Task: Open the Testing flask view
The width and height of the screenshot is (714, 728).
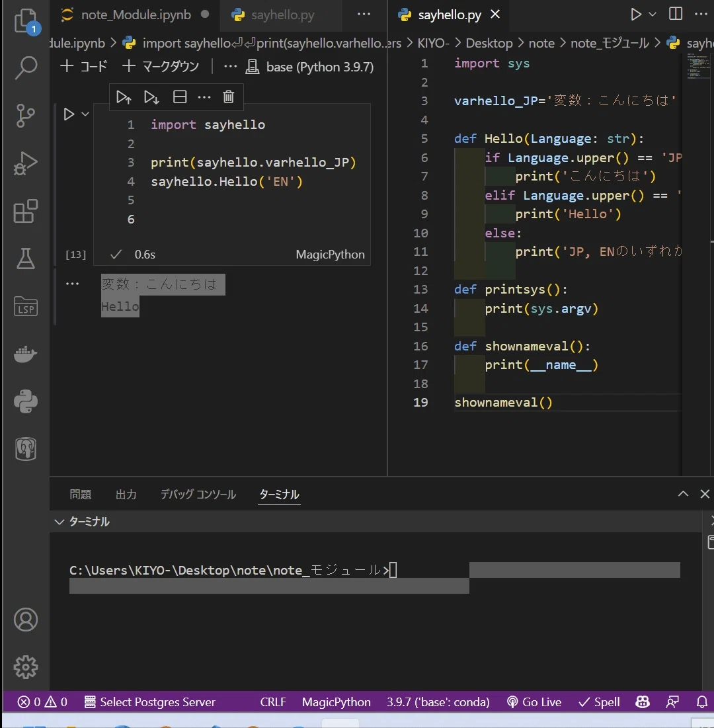Action: (x=26, y=259)
